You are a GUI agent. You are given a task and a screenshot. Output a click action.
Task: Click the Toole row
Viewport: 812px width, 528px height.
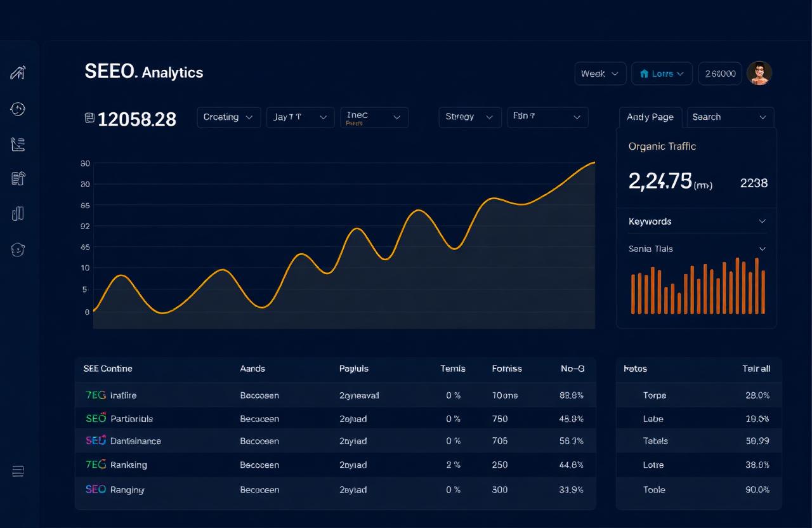(x=698, y=490)
